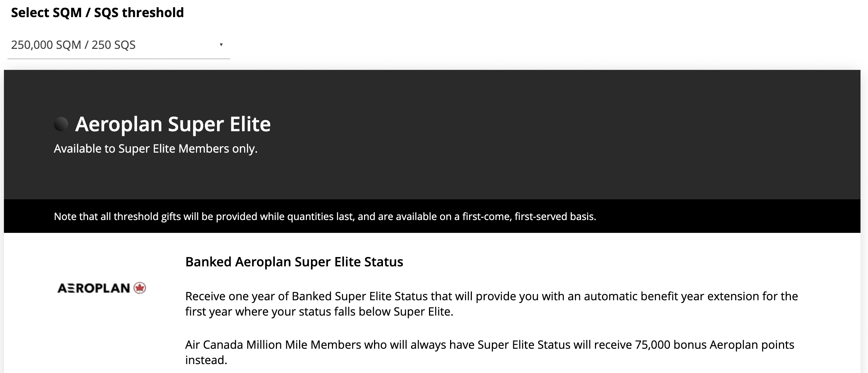Click the black Super Elite status circle

[x=61, y=124]
